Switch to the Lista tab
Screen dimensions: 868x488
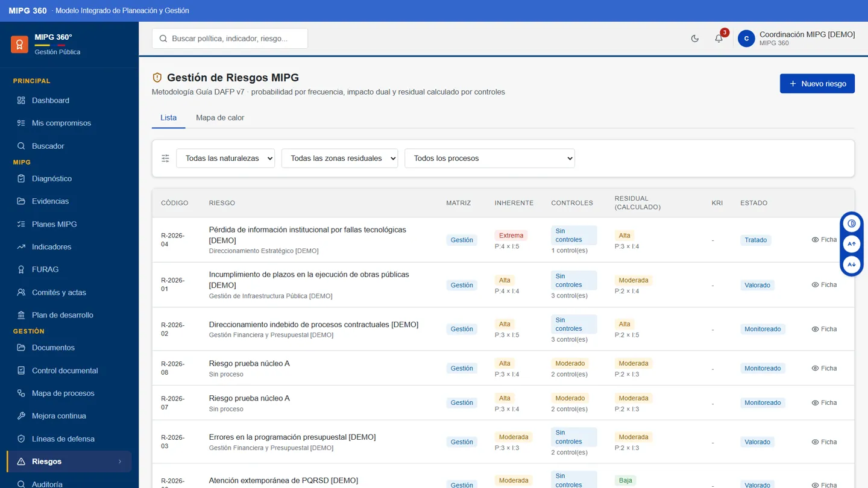tap(168, 117)
